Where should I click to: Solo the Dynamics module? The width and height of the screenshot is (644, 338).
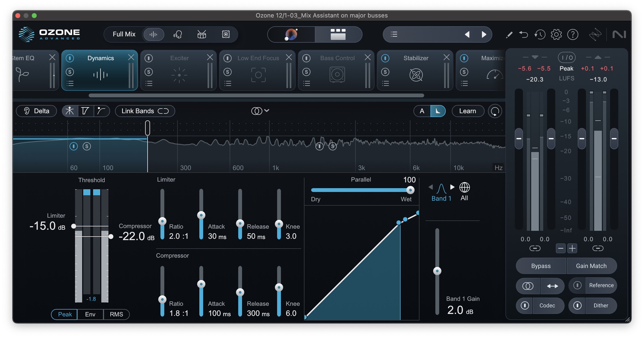pos(70,72)
